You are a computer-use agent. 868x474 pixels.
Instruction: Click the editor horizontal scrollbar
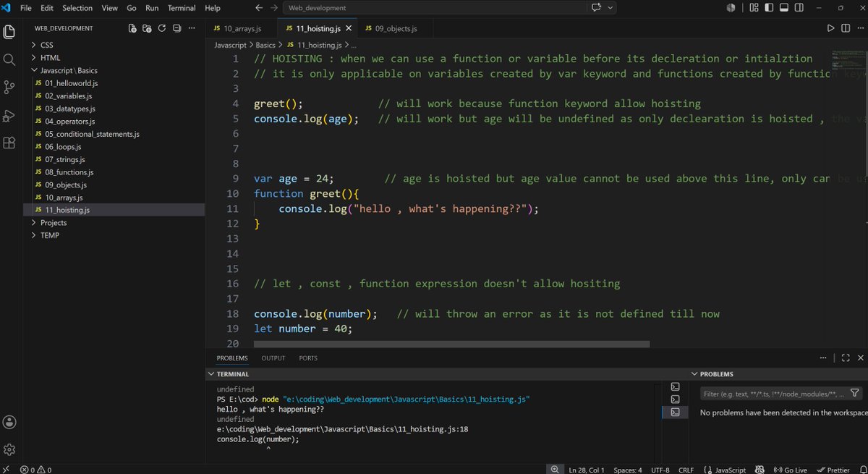point(452,344)
